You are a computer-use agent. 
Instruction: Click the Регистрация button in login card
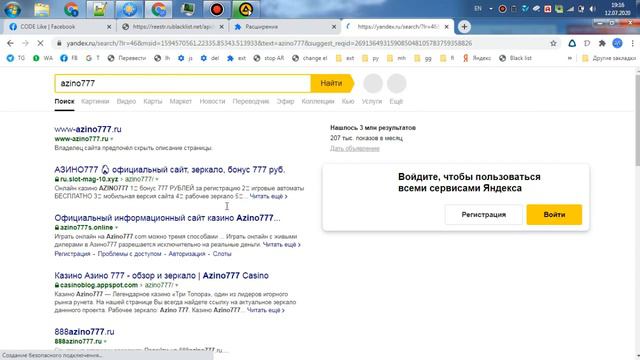coord(484,215)
